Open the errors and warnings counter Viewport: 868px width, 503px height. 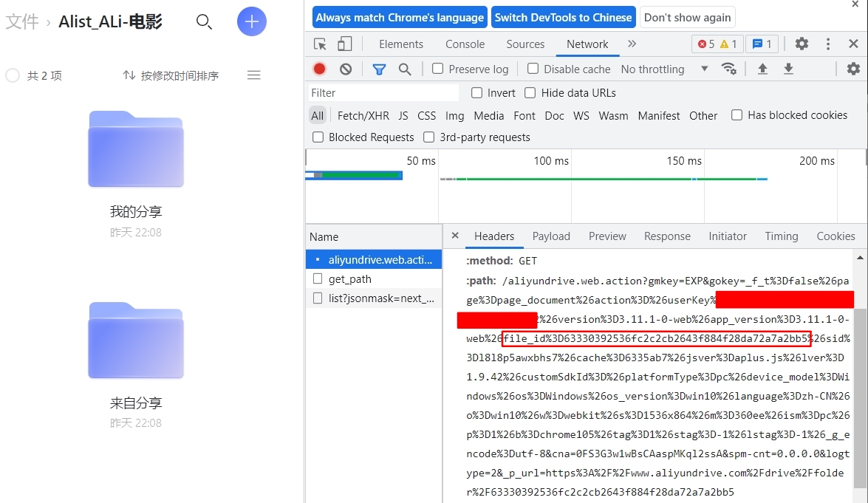(717, 44)
